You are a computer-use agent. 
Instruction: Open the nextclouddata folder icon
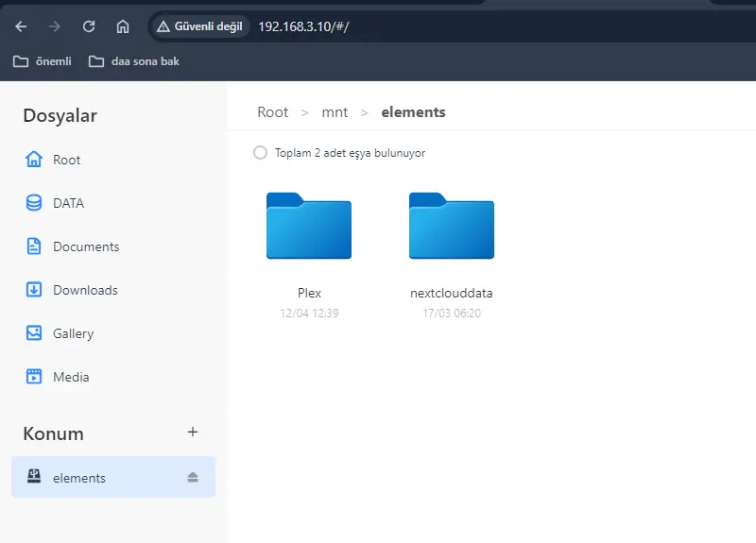452,226
